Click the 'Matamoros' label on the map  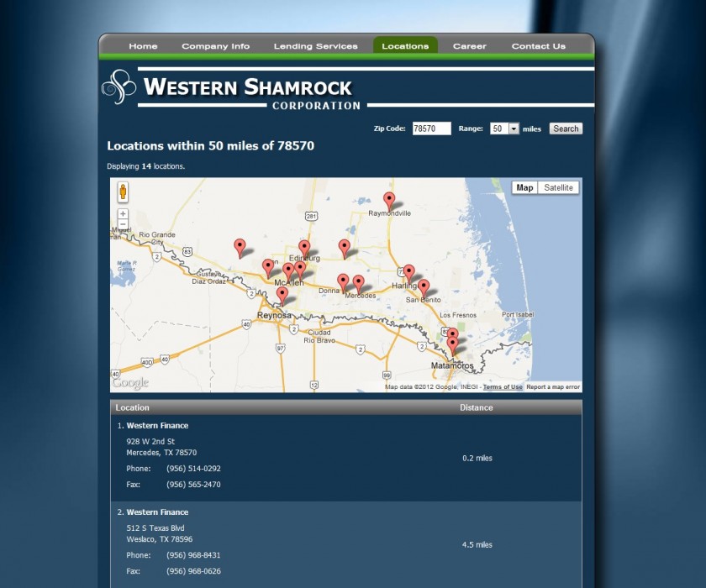(452, 365)
